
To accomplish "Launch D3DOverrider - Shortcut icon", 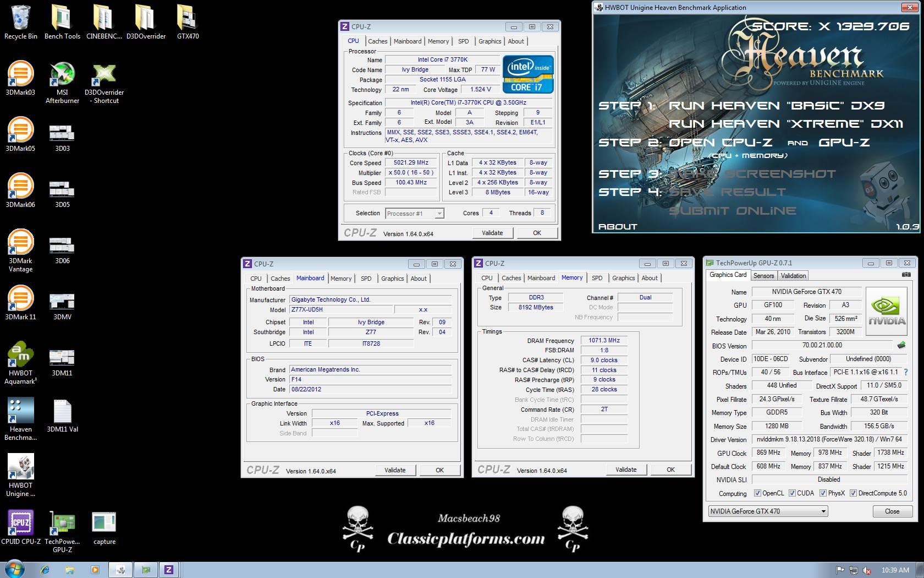I will [x=104, y=83].
